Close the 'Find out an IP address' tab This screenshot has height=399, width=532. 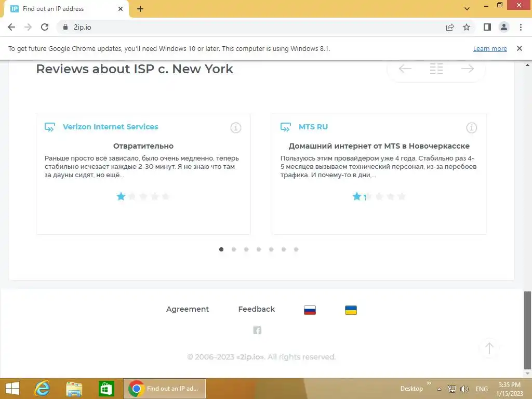(x=121, y=9)
